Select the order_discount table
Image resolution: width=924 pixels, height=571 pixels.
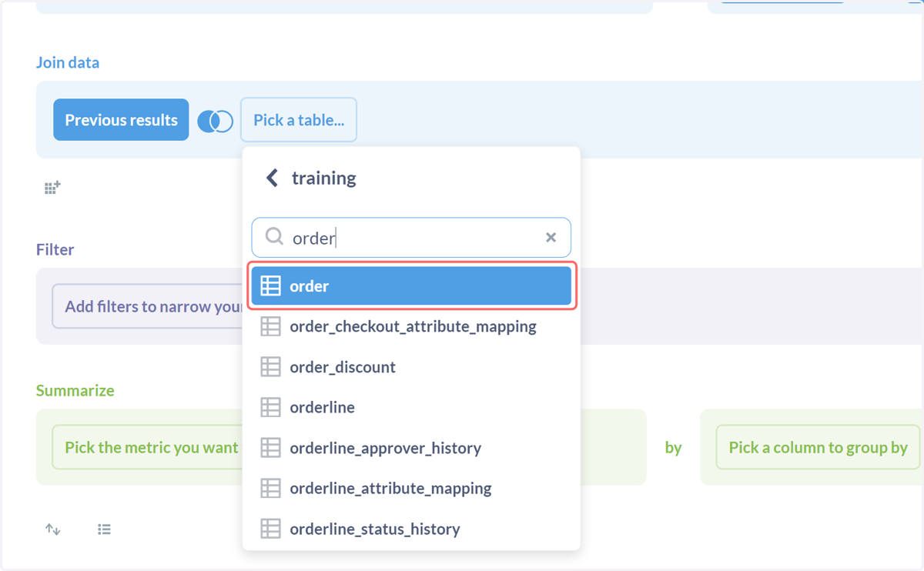411,367
